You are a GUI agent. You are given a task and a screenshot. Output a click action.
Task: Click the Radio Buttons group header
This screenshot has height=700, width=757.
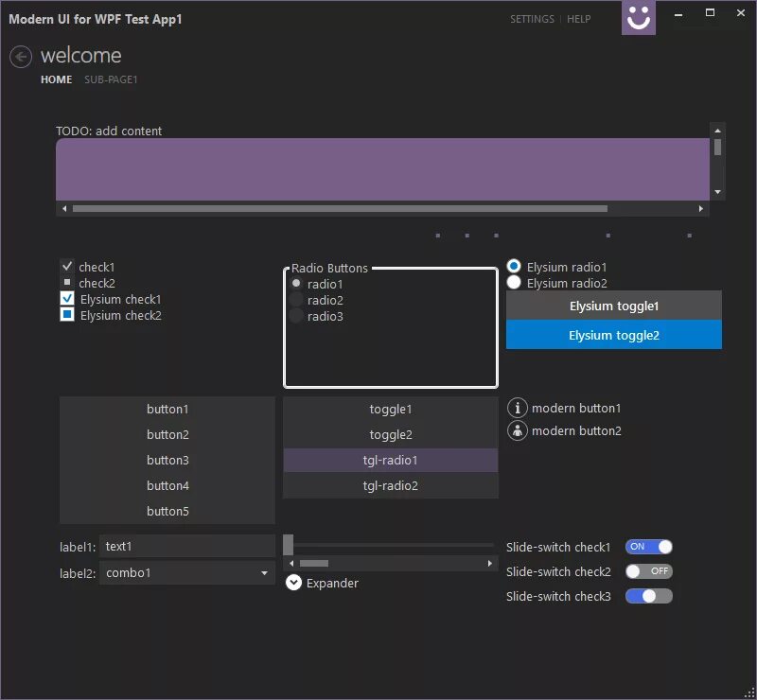click(329, 268)
